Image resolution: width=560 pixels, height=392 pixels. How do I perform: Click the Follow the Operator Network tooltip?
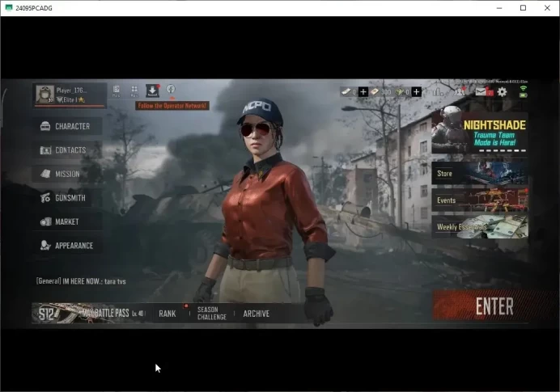tap(172, 106)
